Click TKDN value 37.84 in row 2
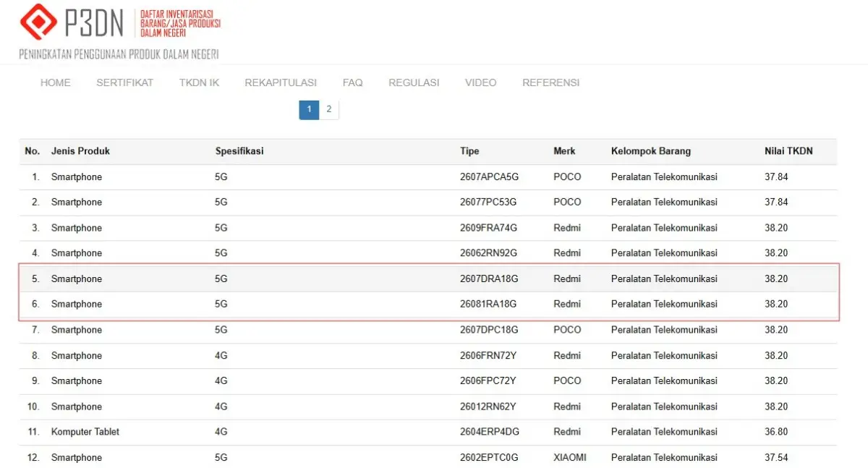 click(776, 202)
